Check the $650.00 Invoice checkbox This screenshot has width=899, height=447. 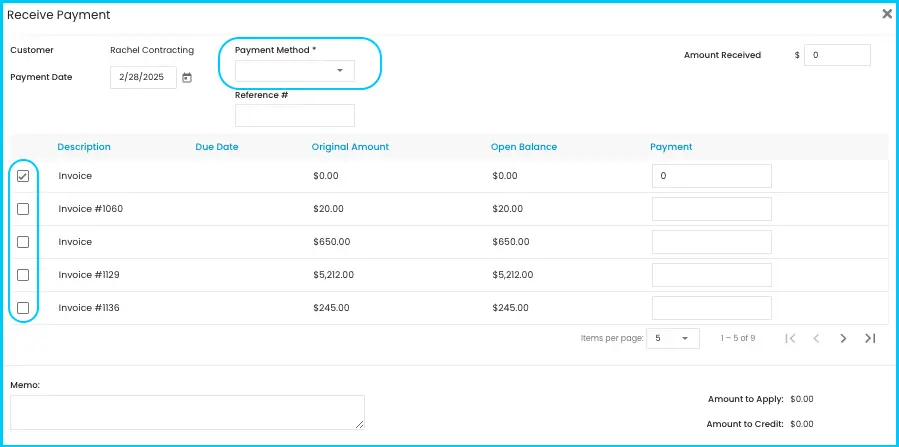point(23,242)
